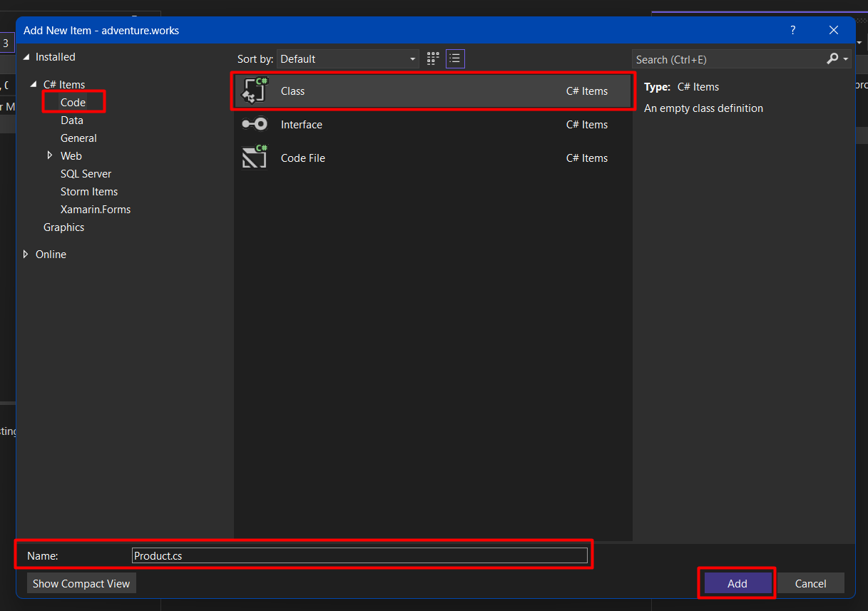Click the Name input field

click(359, 555)
